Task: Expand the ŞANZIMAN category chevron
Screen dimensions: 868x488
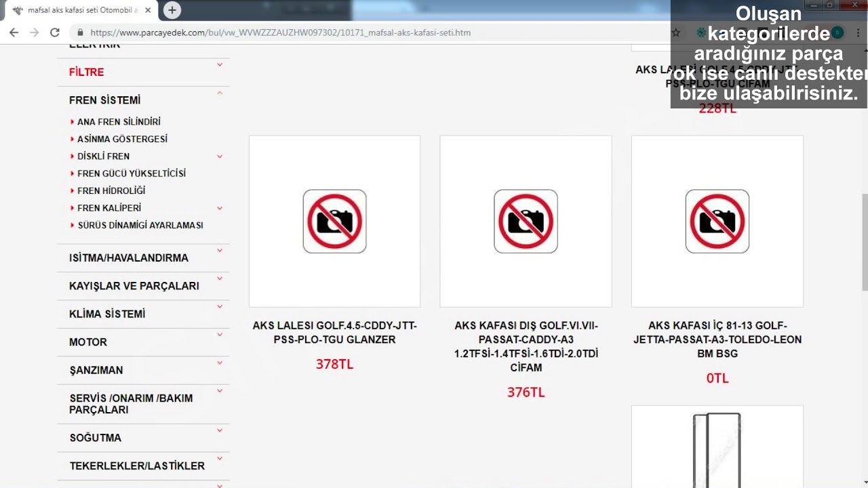Action: coord(220,363)
